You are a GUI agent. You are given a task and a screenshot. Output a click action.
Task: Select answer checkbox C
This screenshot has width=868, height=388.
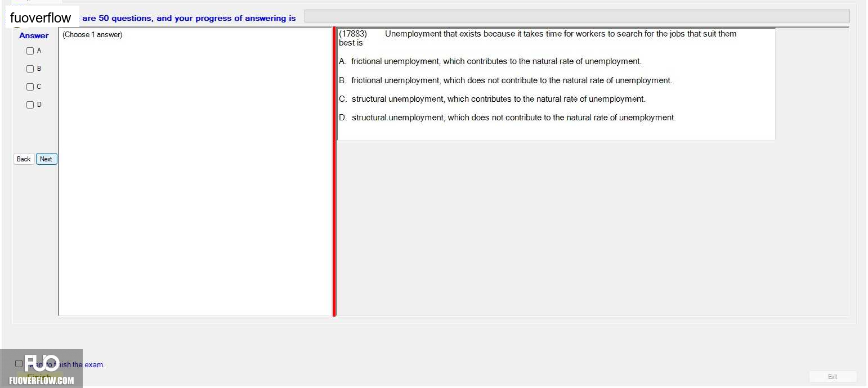point(30,87)
